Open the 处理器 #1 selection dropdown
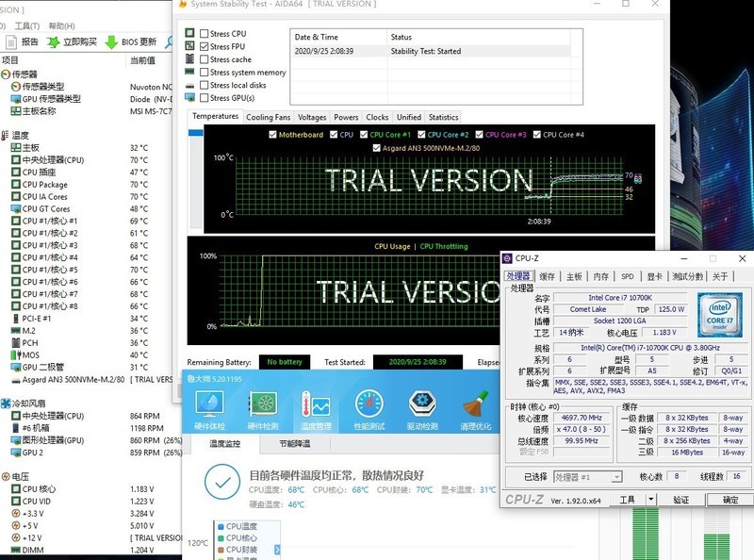Screen dimensions: 754x560 pyautogui.click(x=586, y=477)
